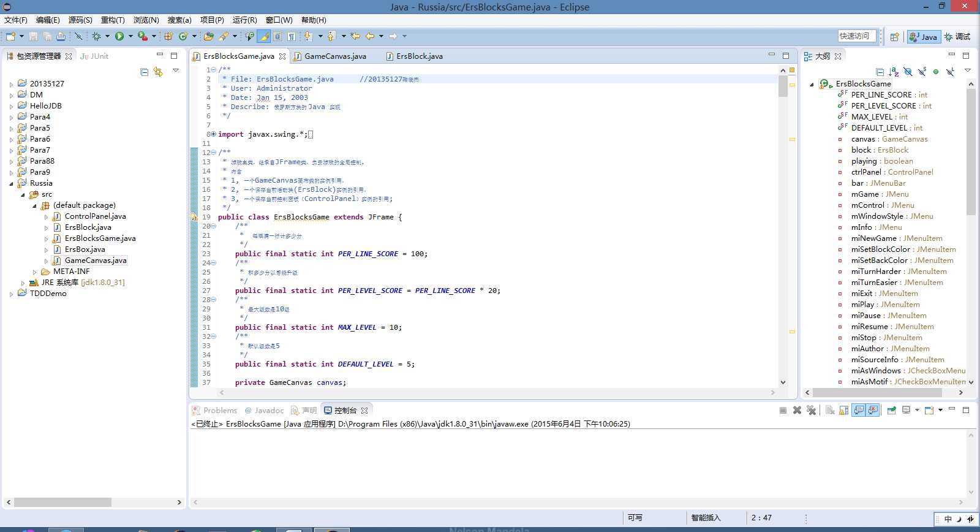This screenshot has height=532, width=980.
Task: Click the IME 中 language indicator
Action: 948,519
